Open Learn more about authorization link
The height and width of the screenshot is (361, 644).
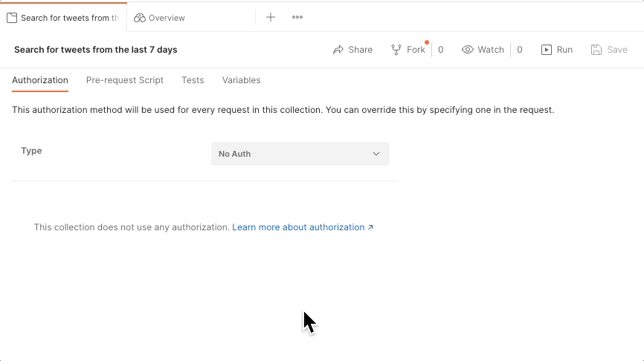click(x=303, y=227)
